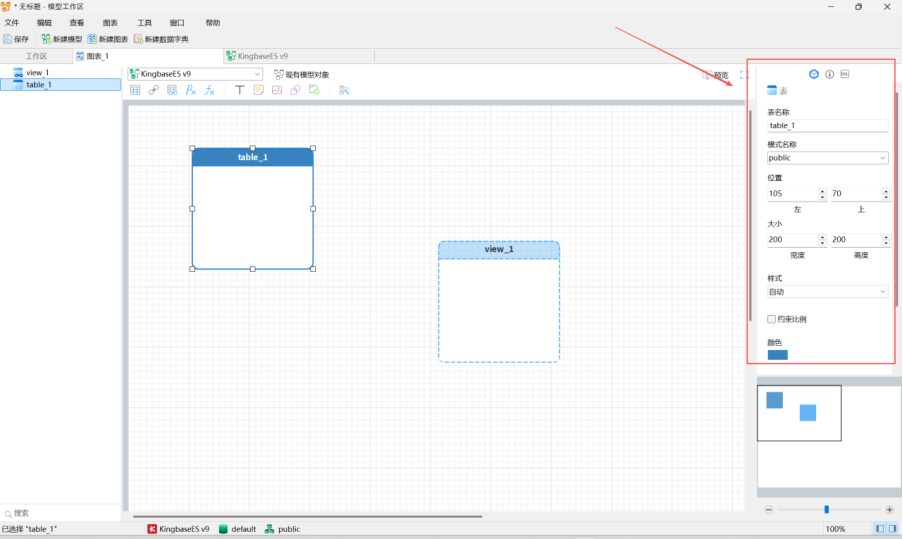This screenshot has height=539, width=903.
Task: Click the fullscreen canvas icon
Action: 744,74
